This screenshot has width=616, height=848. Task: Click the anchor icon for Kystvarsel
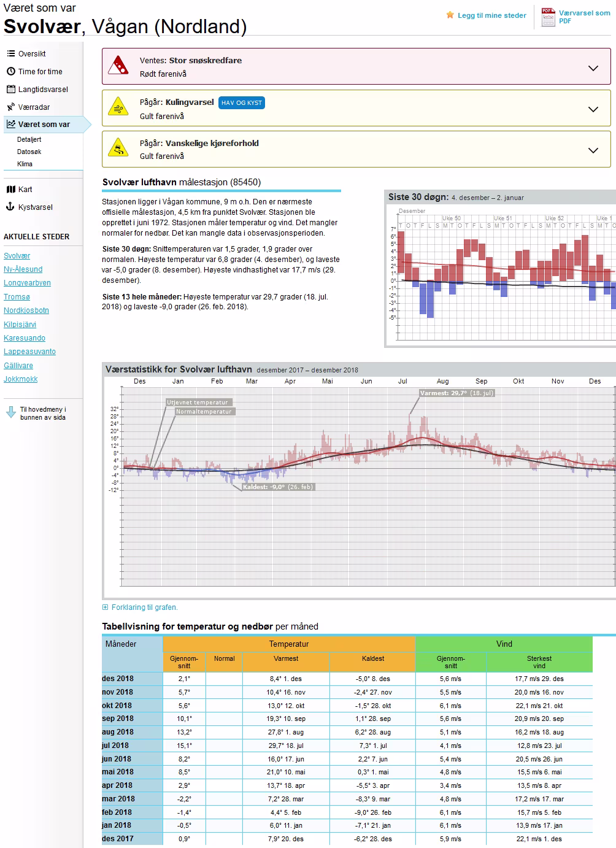tap(10, 207)
